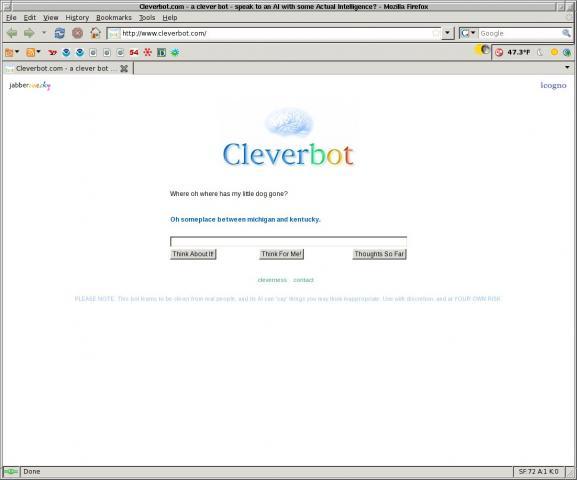Reload the page with the refresh icon
This screenshot has width=577, height=480.
click(60, 33)
